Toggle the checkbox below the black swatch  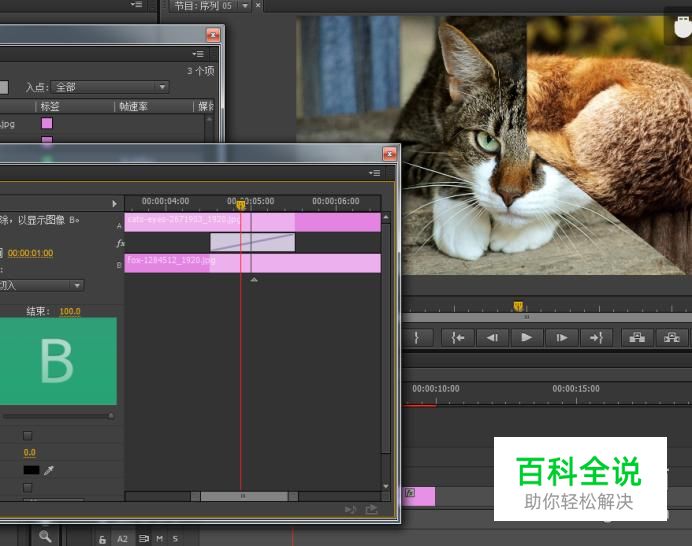point(27,488)
